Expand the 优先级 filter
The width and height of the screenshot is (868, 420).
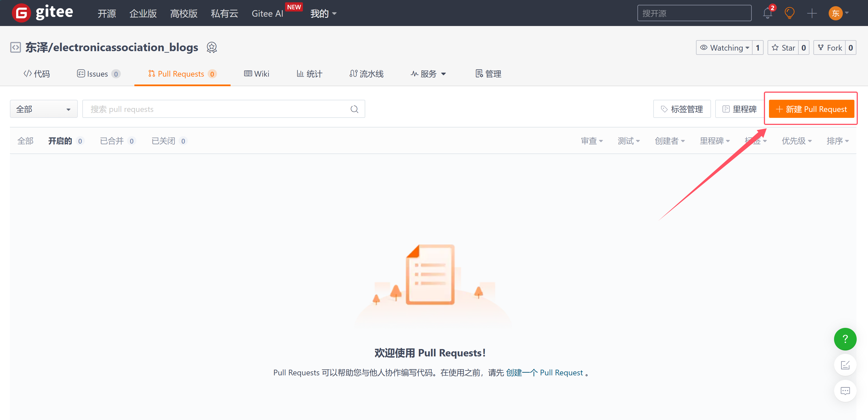coord(797,141)
